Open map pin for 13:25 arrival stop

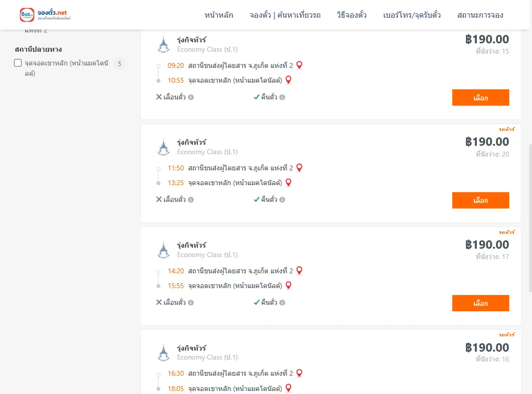coord(288,183)
